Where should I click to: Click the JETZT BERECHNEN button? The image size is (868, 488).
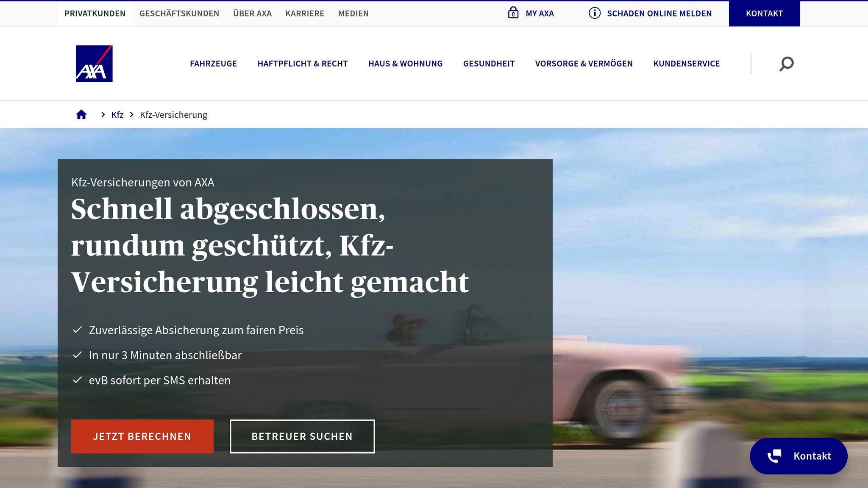142,436
